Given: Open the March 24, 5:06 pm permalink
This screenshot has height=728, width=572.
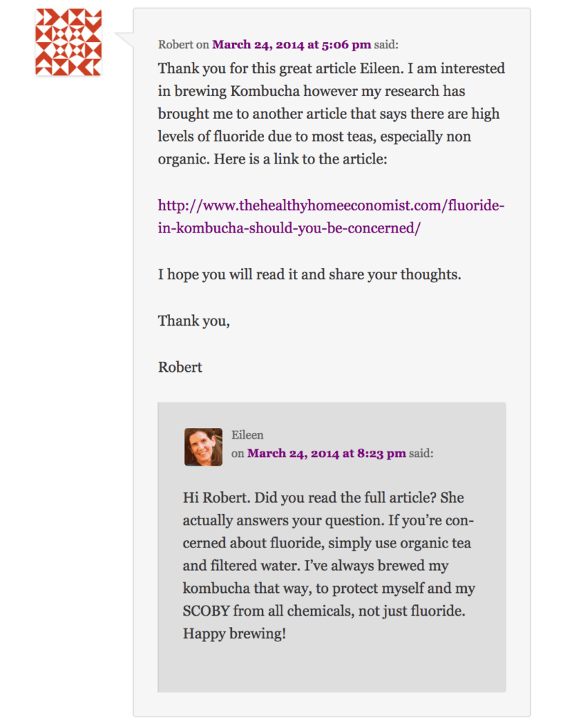Looking at the screenshot, I should click(292, 44).
